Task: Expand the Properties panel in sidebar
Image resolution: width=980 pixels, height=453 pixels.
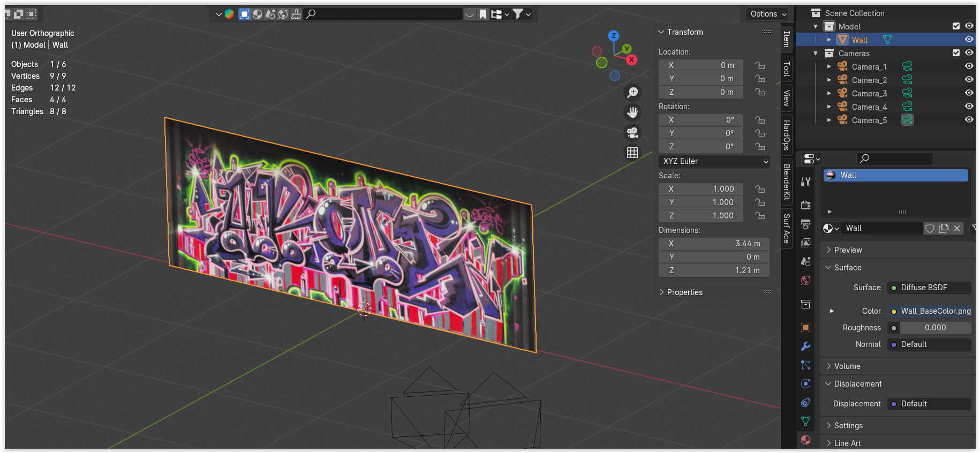Action: (x=661, y=292)
